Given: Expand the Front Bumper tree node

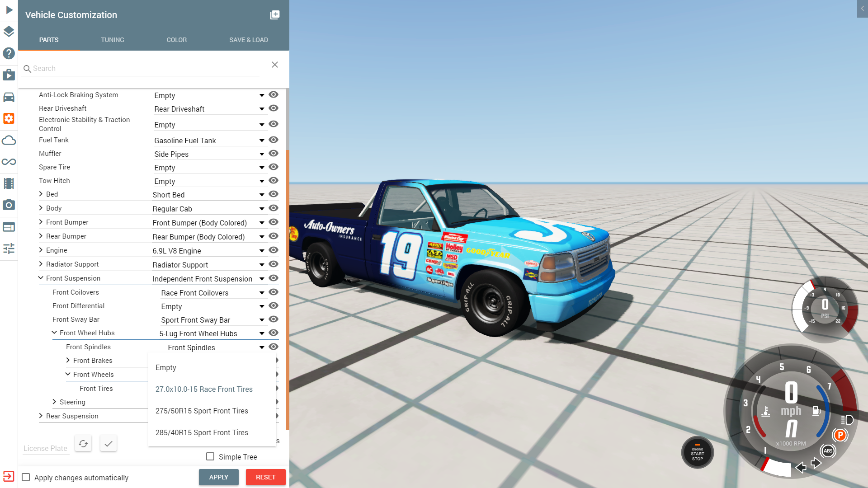Looking at the screenshot, I should [x=41, y=222].
